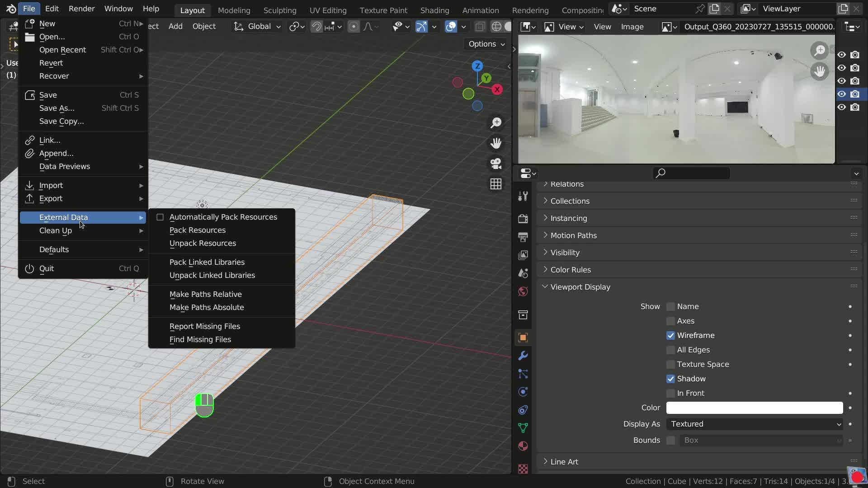The width and height of the screenshot is (868, 488).
Task: Open the Material properties tab icon
Action: click(x=523, y=446)
